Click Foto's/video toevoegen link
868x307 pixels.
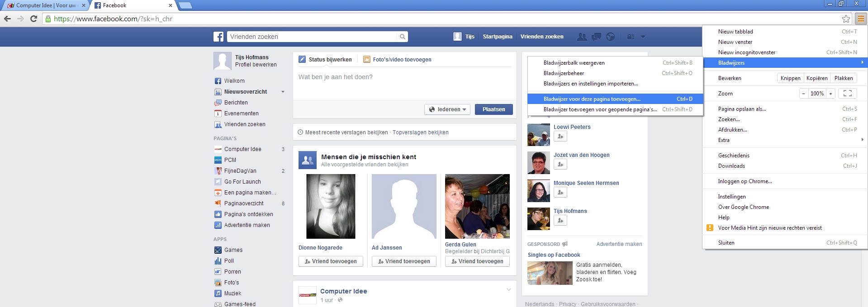click(x=402, y=60)
